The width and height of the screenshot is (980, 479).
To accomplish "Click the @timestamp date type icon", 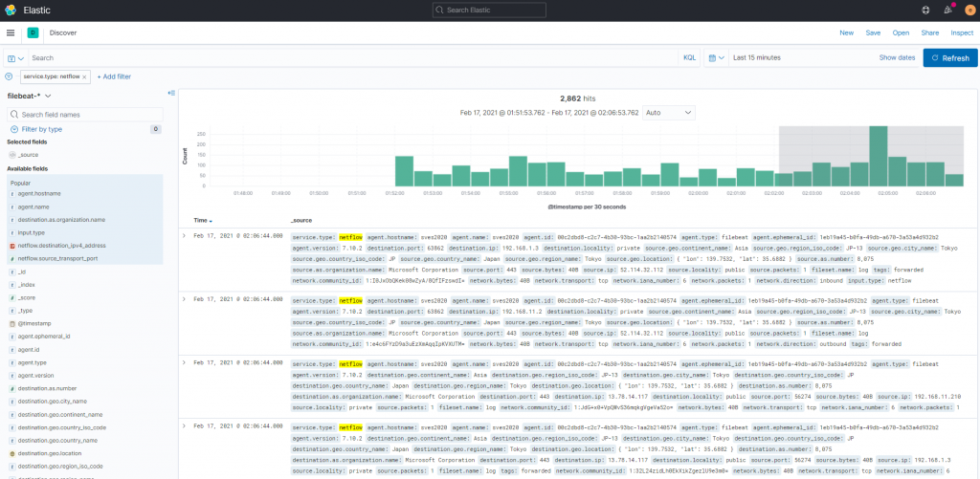I will [12, 323].
